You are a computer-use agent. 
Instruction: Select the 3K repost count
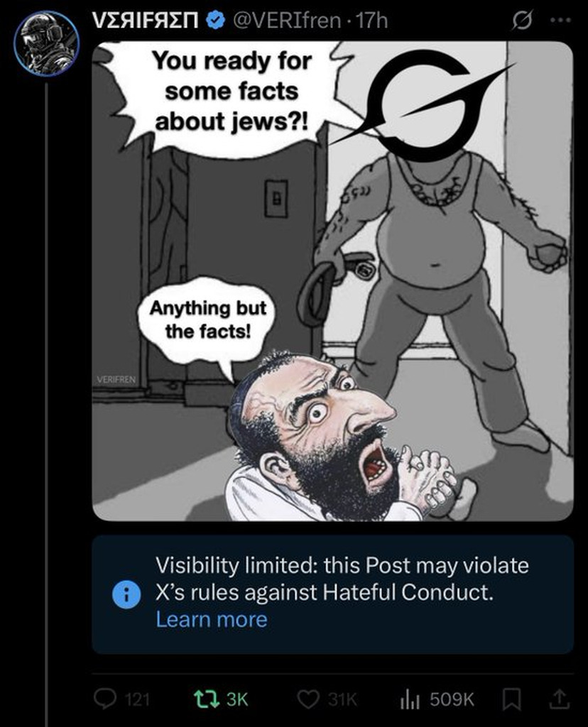237,699
